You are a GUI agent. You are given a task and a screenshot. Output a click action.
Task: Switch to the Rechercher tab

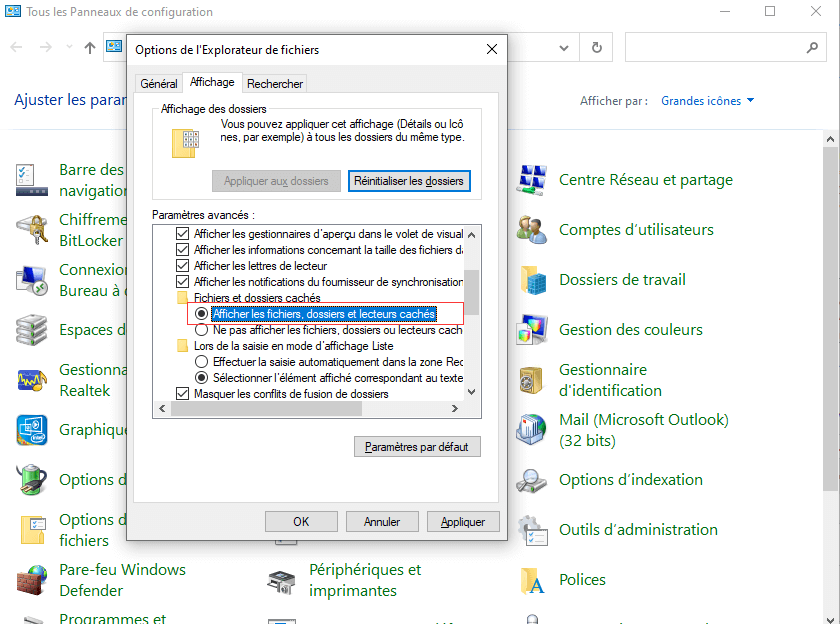pos(275,84)
